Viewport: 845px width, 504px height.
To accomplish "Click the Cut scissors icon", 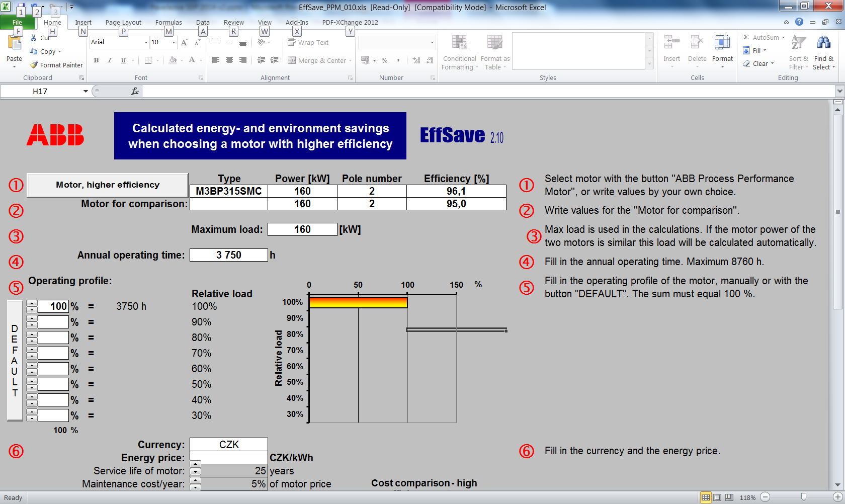I will (x=33, y=38).
